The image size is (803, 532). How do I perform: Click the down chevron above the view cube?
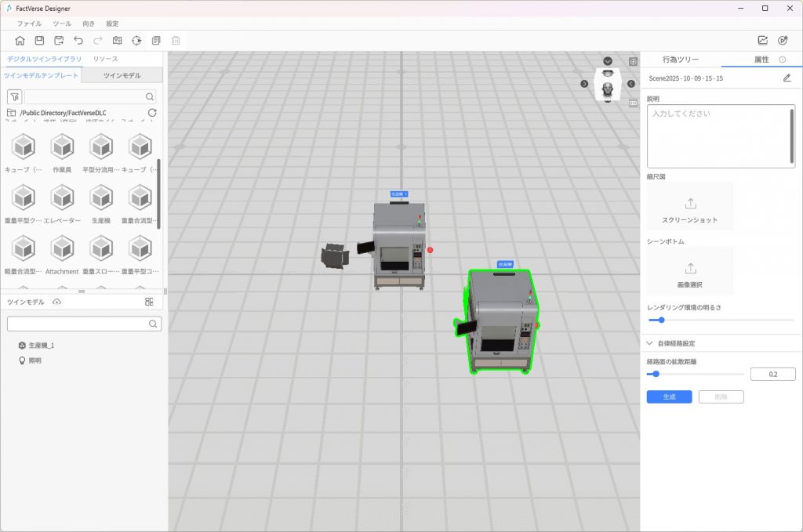pyautogui.click(x=608, y=61)
